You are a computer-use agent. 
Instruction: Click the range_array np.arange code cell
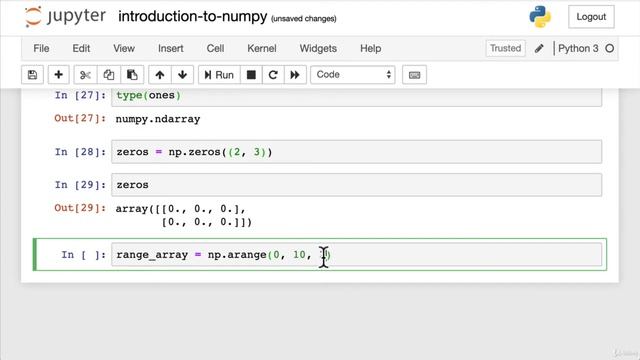pos(356,255)
